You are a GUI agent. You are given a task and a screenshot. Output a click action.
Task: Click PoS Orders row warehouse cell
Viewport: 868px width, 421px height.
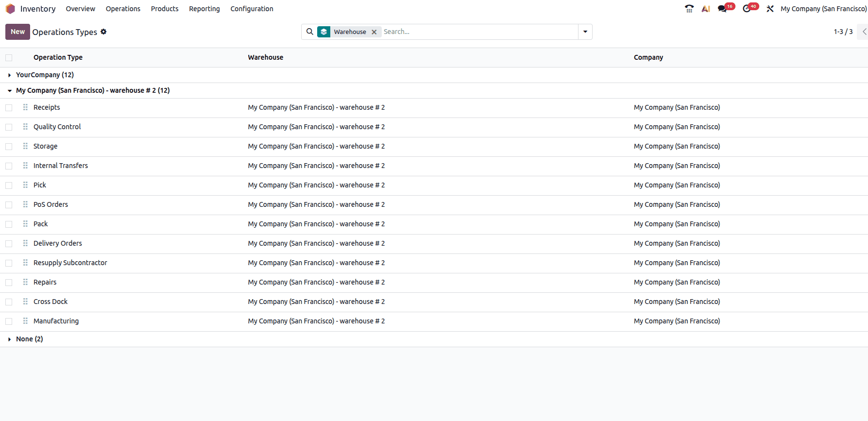[316, 204]
